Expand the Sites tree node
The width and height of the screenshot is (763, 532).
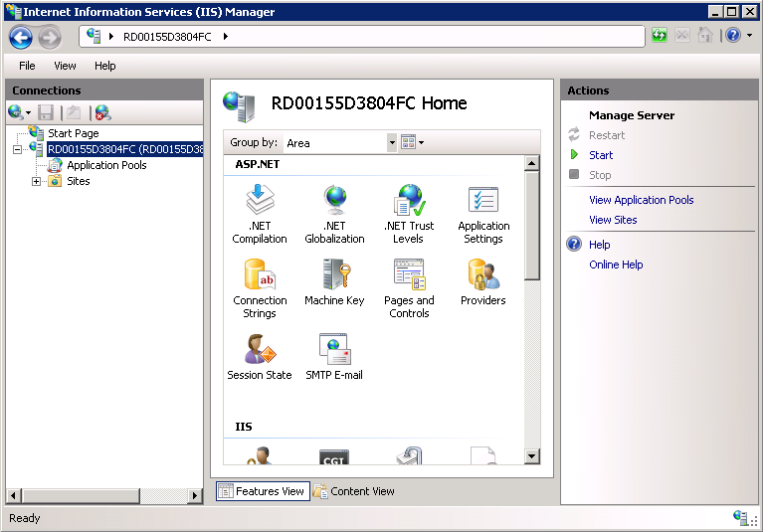click(37, 181)
